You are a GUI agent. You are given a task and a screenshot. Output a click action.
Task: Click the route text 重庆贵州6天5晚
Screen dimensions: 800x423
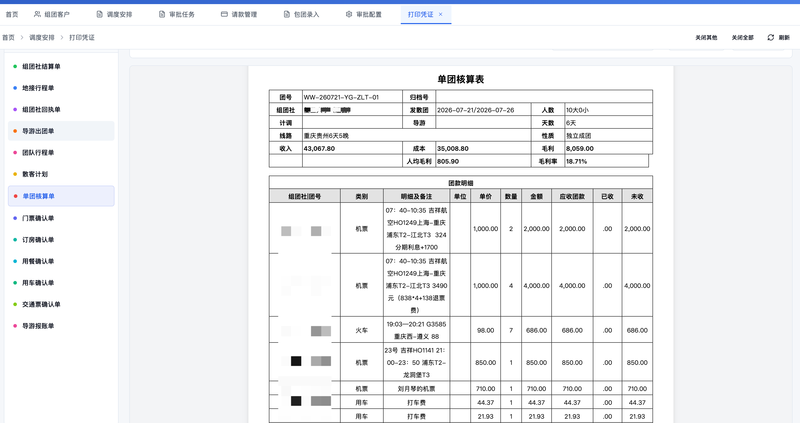coord(326,136)
